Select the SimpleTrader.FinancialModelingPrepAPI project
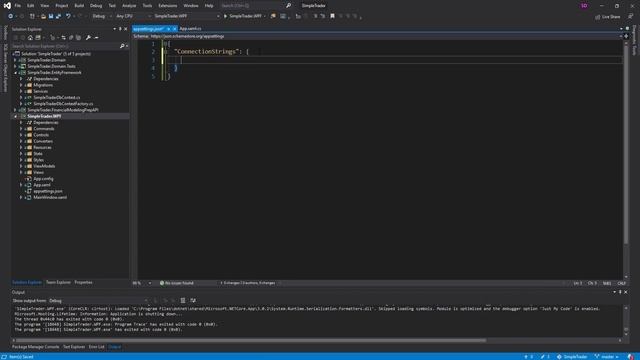640x360 pixels. pos(63,110)
